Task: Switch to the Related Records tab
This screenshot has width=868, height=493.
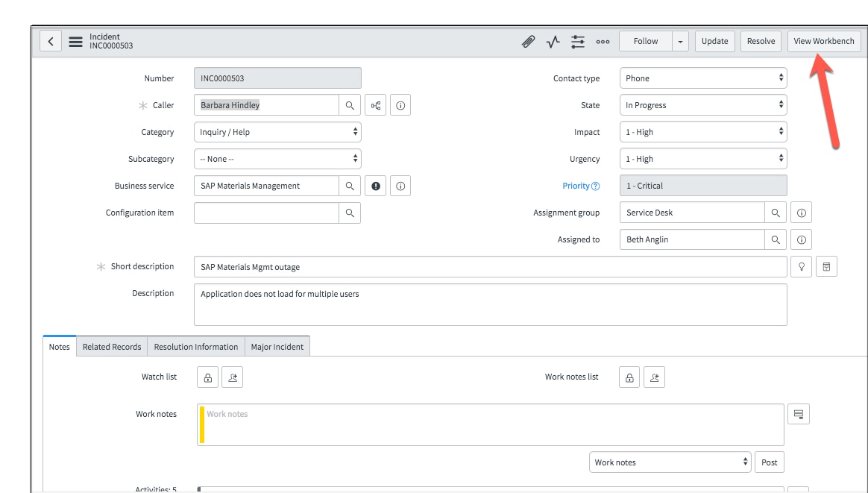Action: (111, 346)
